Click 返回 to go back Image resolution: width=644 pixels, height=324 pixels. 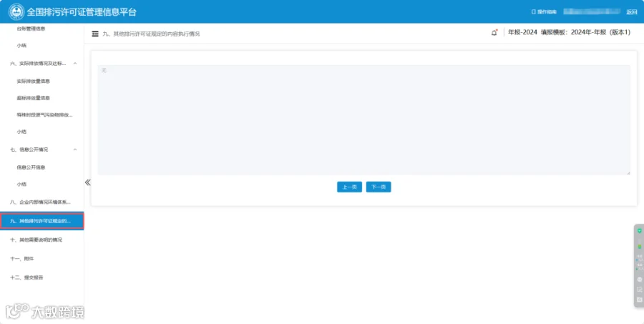631,12
